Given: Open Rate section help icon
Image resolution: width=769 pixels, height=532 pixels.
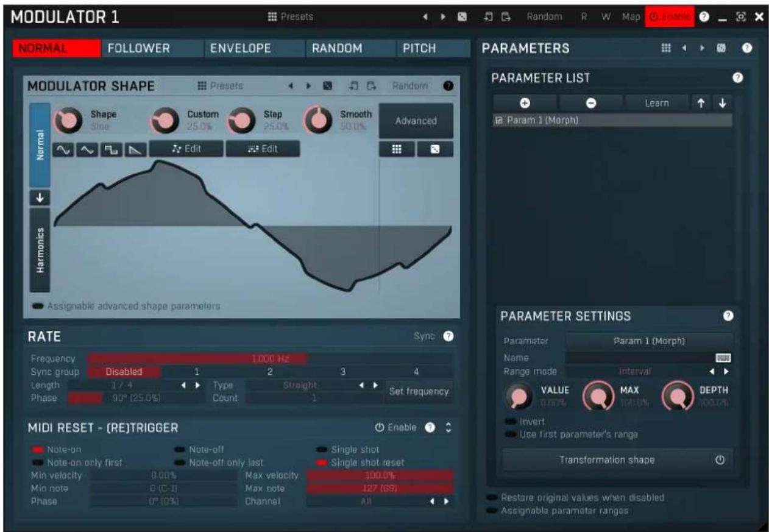Looking at the screenshot, I should 448,336.
